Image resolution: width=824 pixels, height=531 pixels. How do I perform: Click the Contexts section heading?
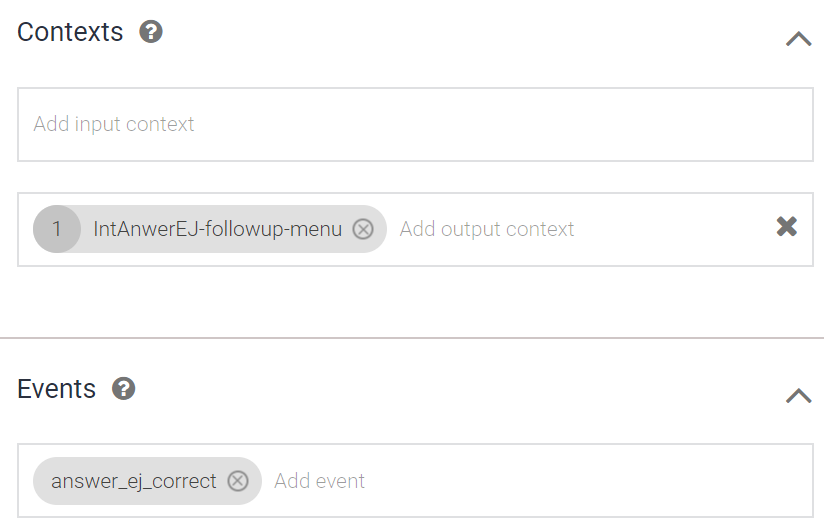point(70,32)
